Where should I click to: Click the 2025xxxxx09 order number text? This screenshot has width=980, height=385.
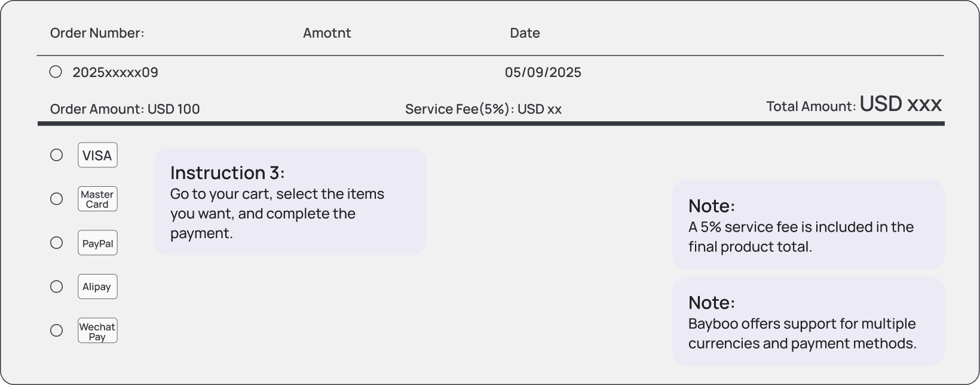click(x=115, y=73)
